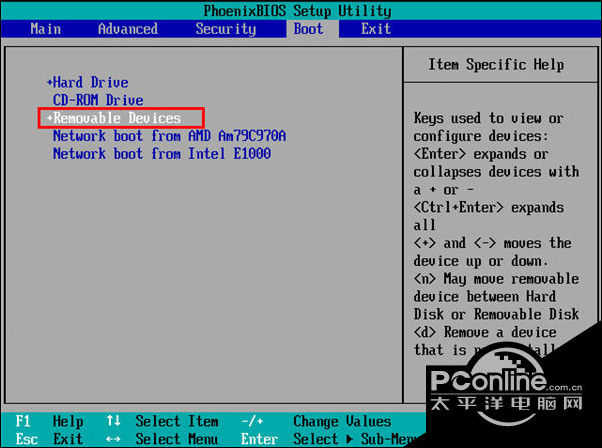
Task: Click the up/down arrows key hint
Action: 113,421
